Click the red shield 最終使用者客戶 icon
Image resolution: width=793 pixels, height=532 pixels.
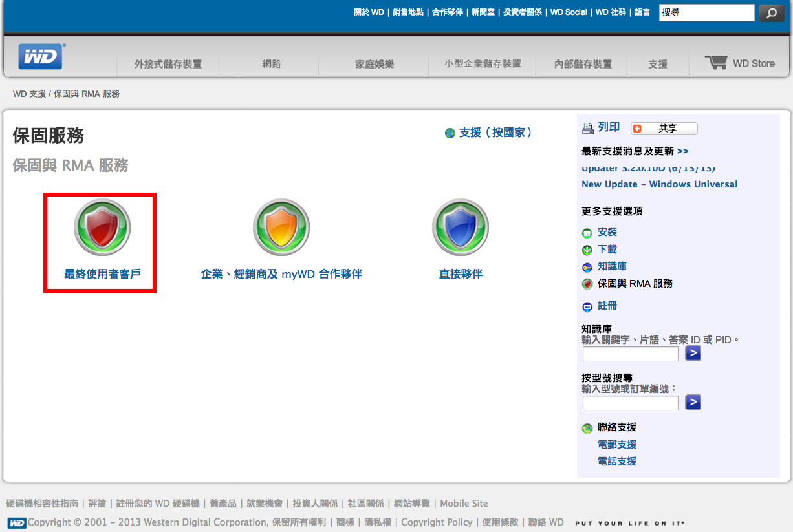(x=102, y=228)
